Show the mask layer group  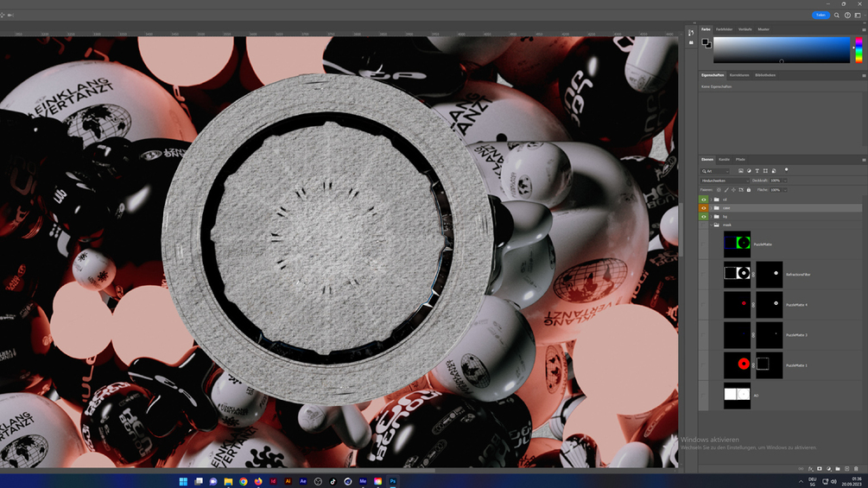click(x=704, y=225)
